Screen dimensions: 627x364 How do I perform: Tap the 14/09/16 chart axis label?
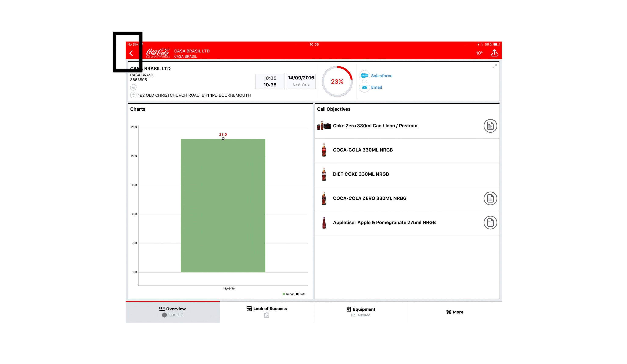tap(229, 288)
